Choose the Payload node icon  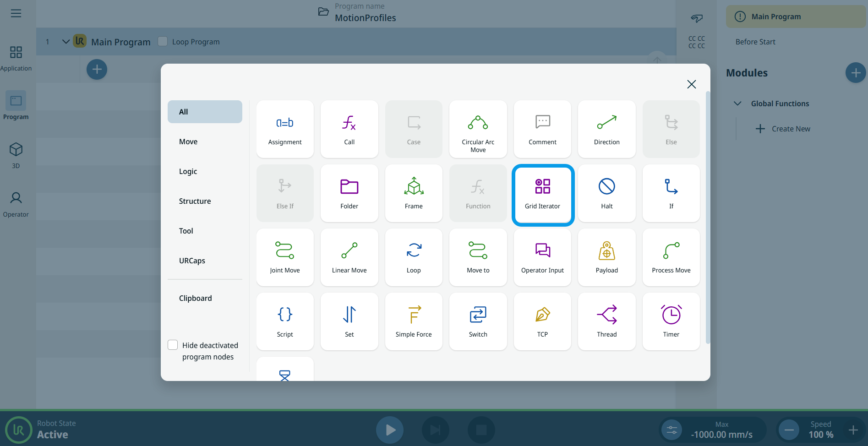[x=606, y=251]
